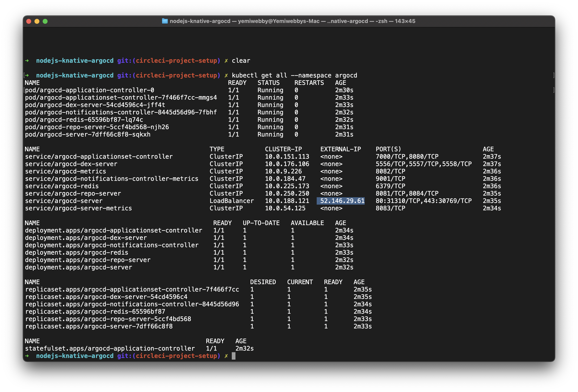Click the blue folder icon beside nodejs-knative-argocd title
Screen dimensions: 578x392
click(x=165, y=21)
